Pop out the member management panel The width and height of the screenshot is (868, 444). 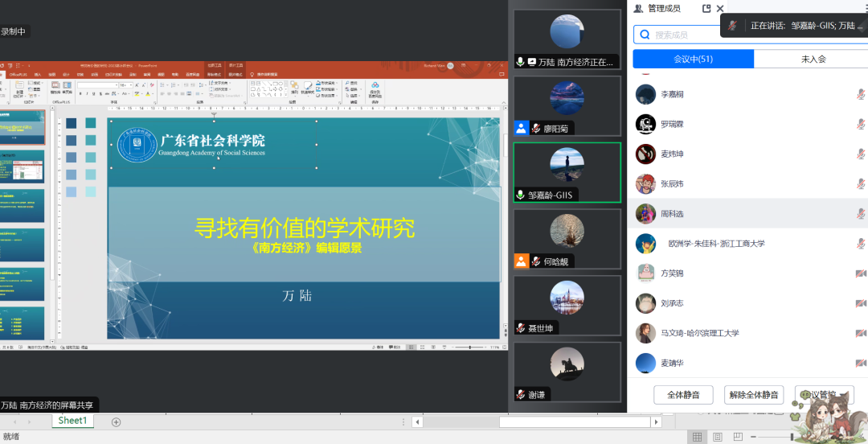[x=706, y=9]
